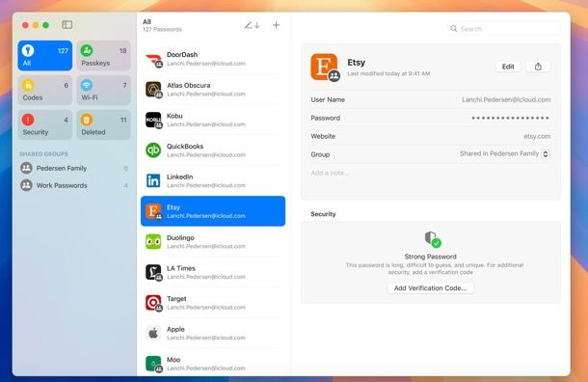Open the sort options icon

tap(252, 25)
